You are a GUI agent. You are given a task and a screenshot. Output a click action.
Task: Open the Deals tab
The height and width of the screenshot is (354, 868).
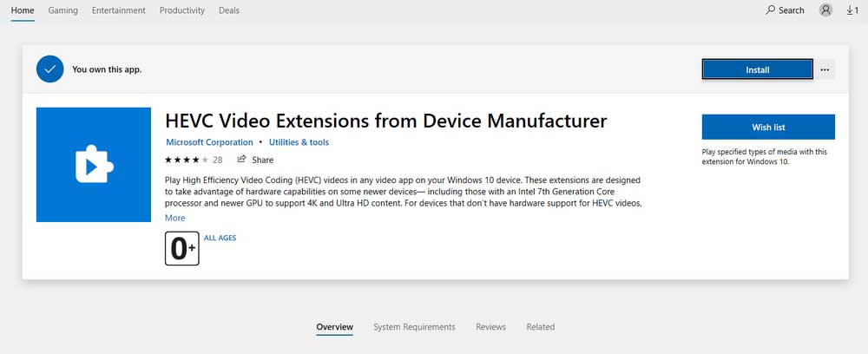click(229, 10)
